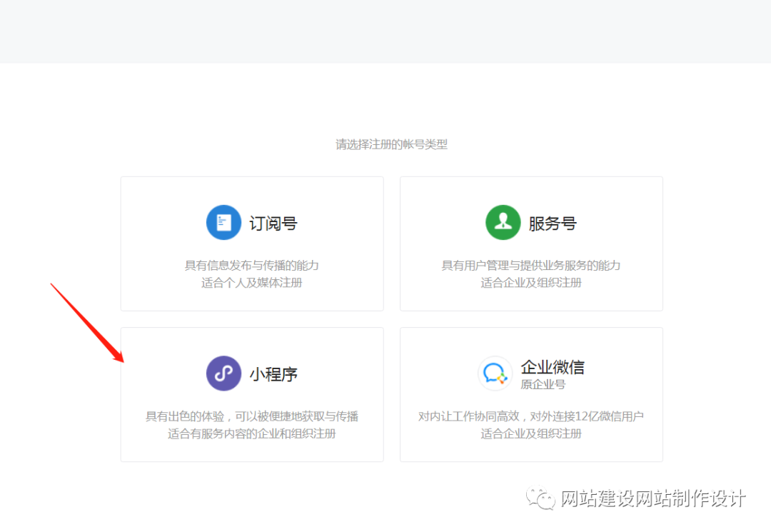Click the purple 小程序 link icon
This screenshot has height=532, width=771.
coord(223,373)
